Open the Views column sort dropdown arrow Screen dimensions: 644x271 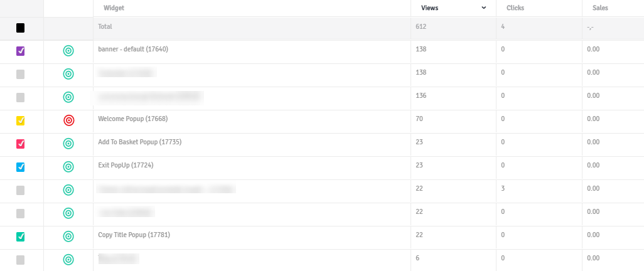tap(484, 8)
